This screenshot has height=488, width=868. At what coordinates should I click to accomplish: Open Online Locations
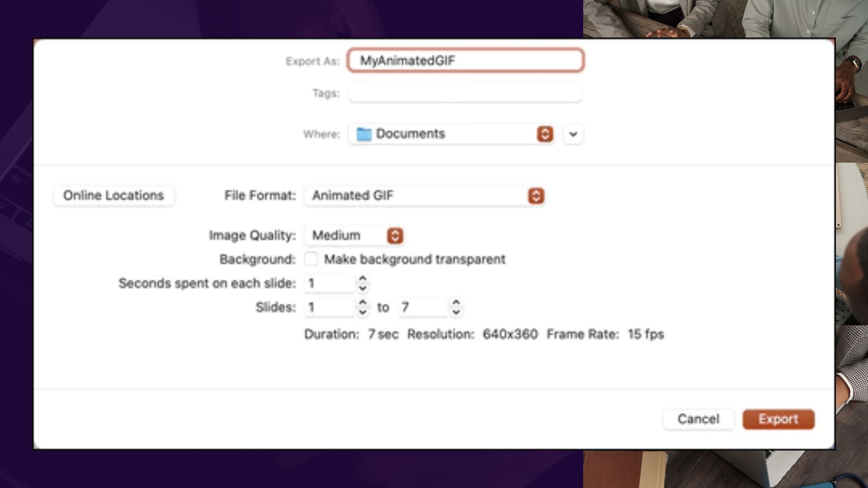(x=114, y=196)
